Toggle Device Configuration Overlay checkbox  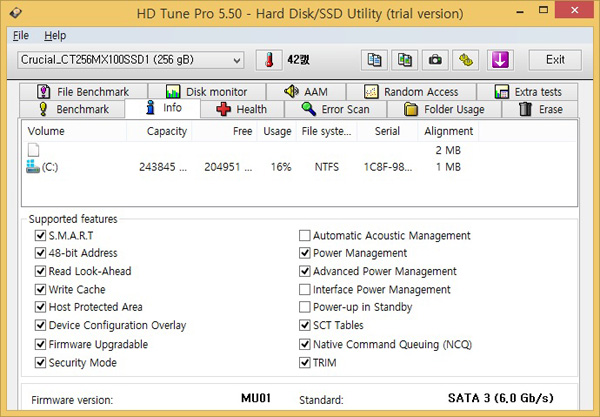click(x=40, y=325)
